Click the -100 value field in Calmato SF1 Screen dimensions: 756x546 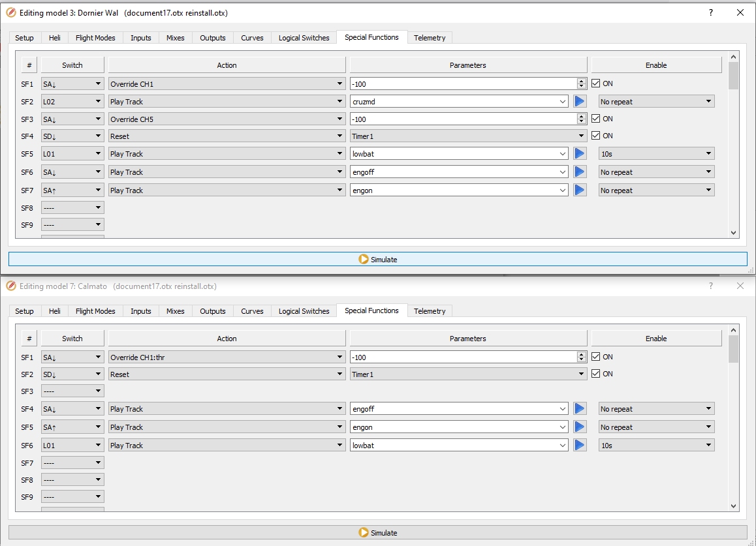[463, 357]
